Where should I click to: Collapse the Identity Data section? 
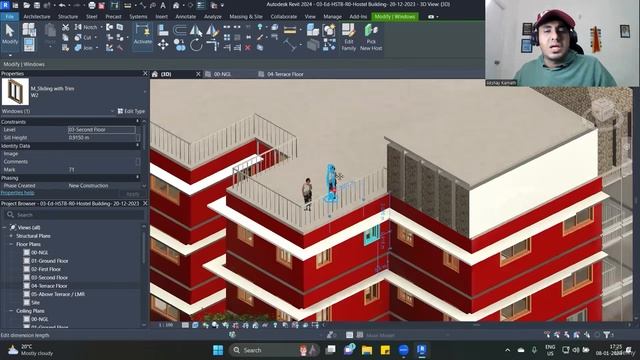pos(137,145)
